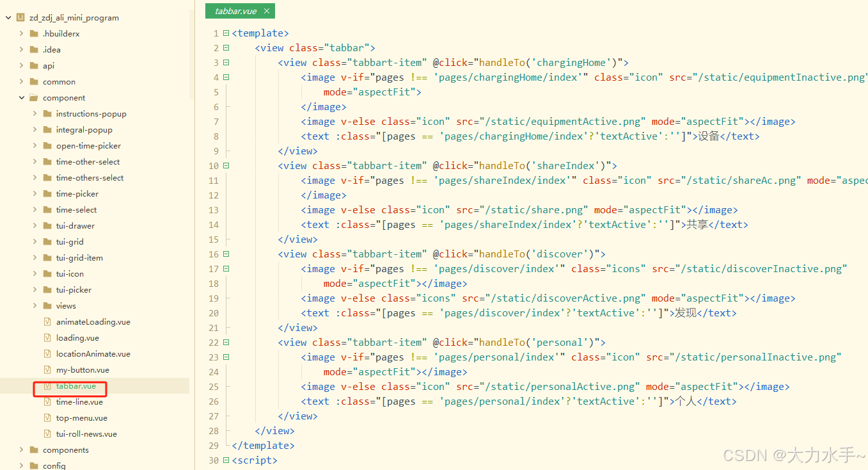
Task: Click the tui-picker folder icon
Action: [x=47, y=289]
